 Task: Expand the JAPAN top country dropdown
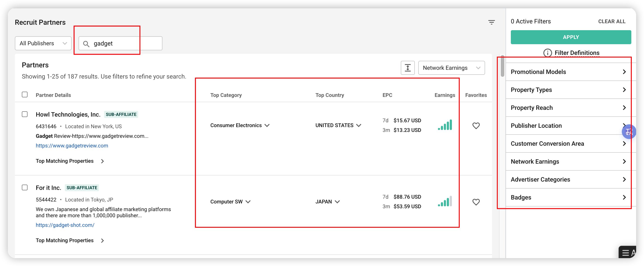338,202
